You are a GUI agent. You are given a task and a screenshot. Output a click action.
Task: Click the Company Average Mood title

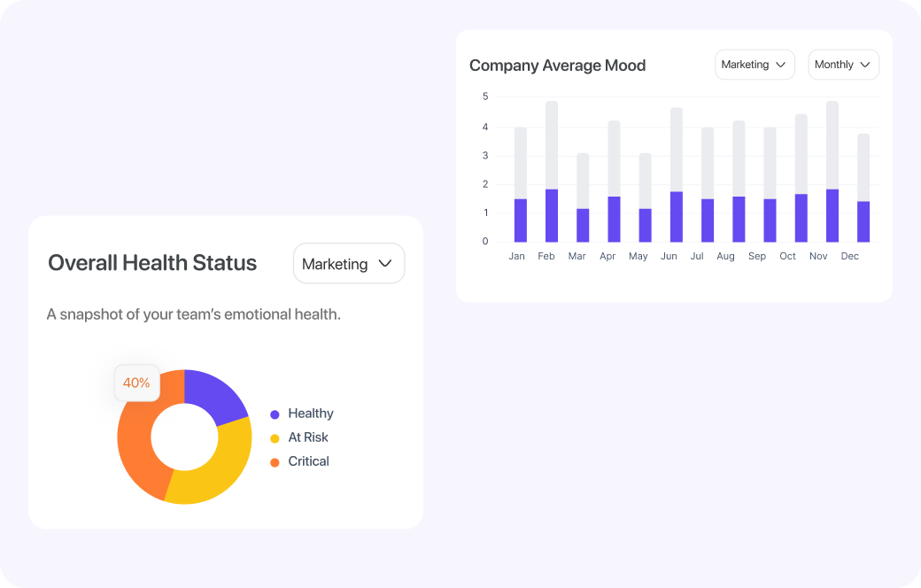tap(557, 66)
